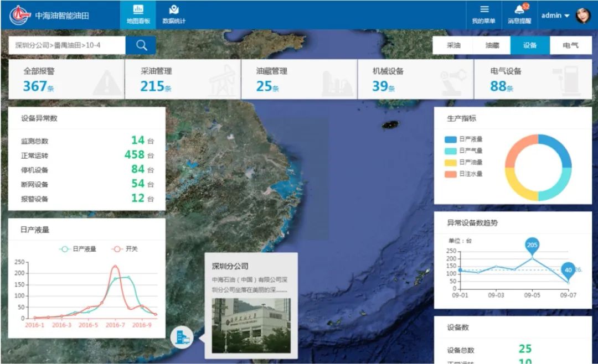Click the 深圳分公司 path search field
The image size is (598, 364).
66,45
